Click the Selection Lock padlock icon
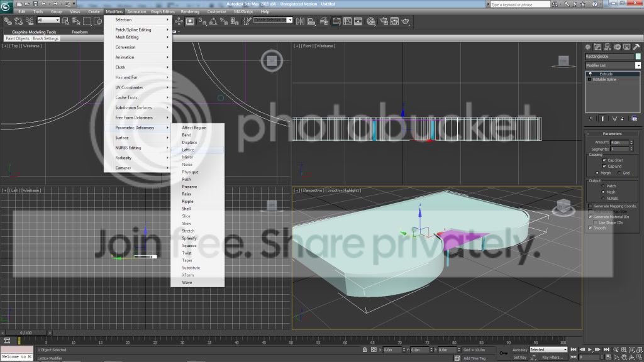Screen dimensions: 644x362 pyautogui.click(x=365, y=349)
